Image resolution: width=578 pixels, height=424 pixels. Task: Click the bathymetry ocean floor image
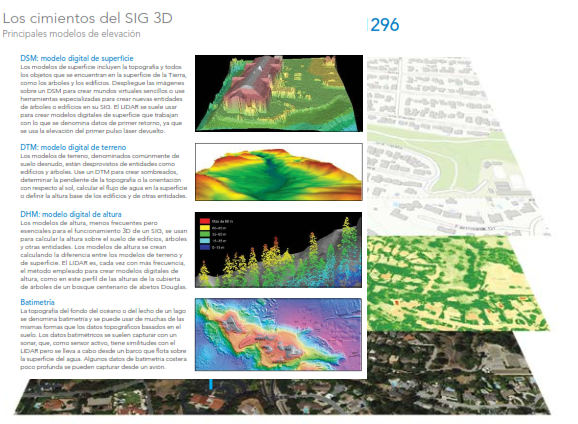[278, 334]
